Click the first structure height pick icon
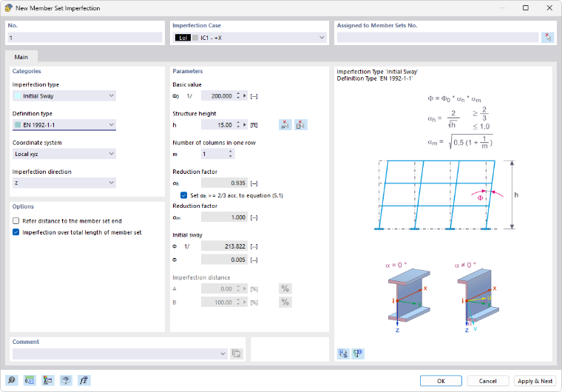 click(285, 125)
